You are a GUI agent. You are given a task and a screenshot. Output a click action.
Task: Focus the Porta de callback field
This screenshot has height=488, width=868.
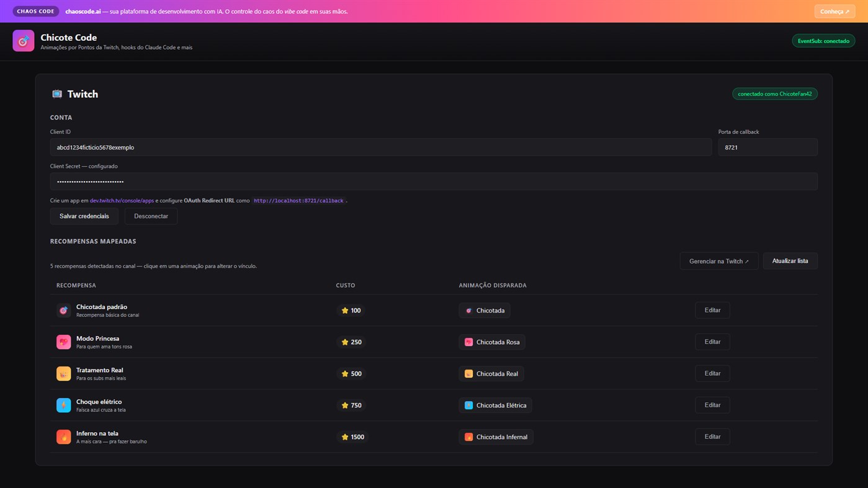click(x=767, y=147)
